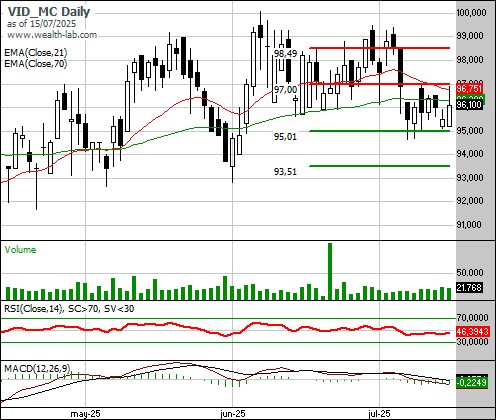
Task: Select the EMA(Close,70) indicator label
Action: pyautogui.click(x=36, y=63)
